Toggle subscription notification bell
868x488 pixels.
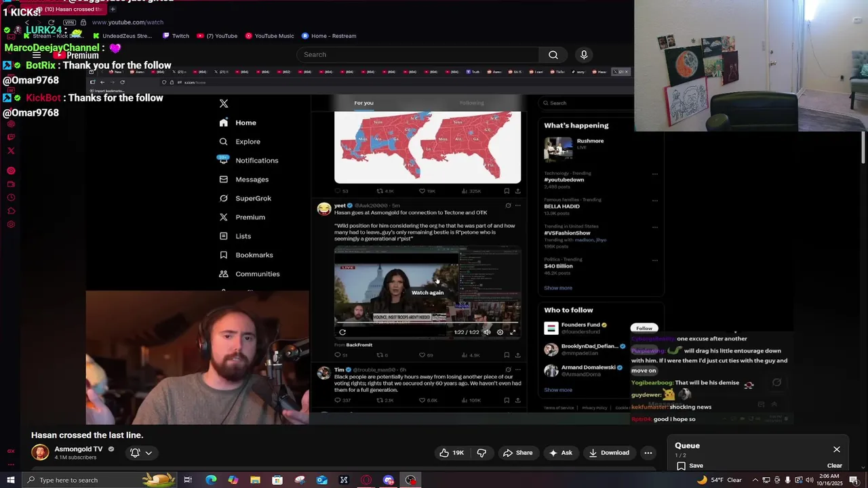(135, 453)
